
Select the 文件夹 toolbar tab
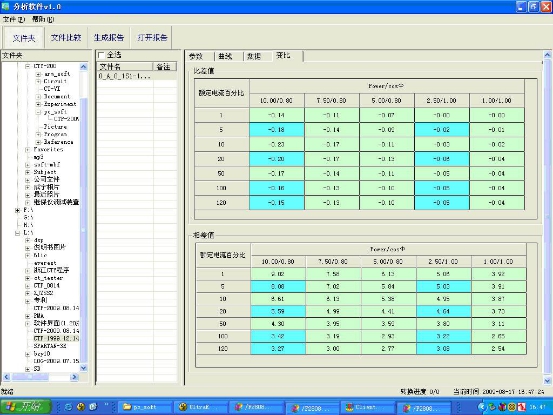coord(24,37)
